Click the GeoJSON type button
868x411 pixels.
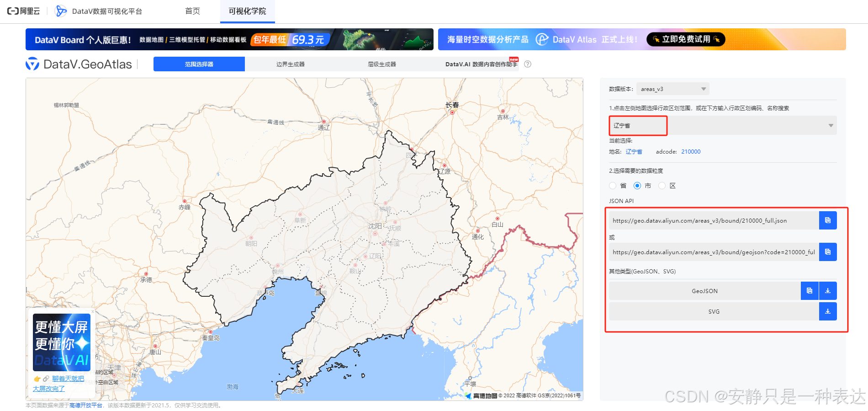click(704, 291)
